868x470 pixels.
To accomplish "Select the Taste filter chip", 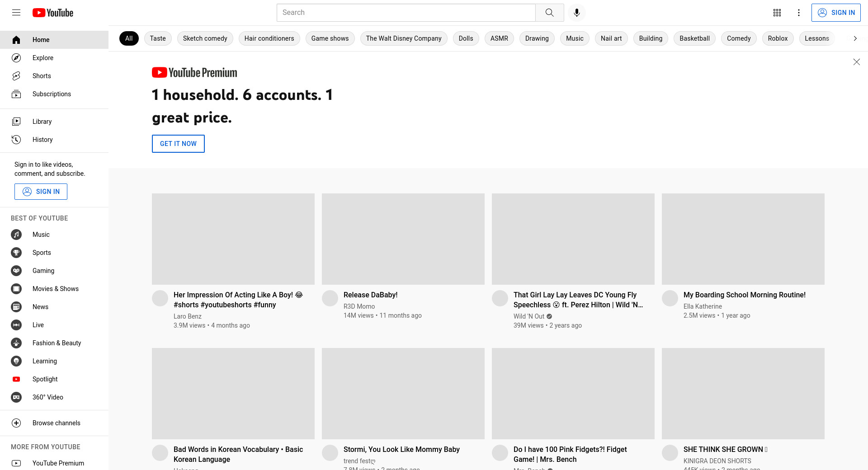I will click(158, 38).
